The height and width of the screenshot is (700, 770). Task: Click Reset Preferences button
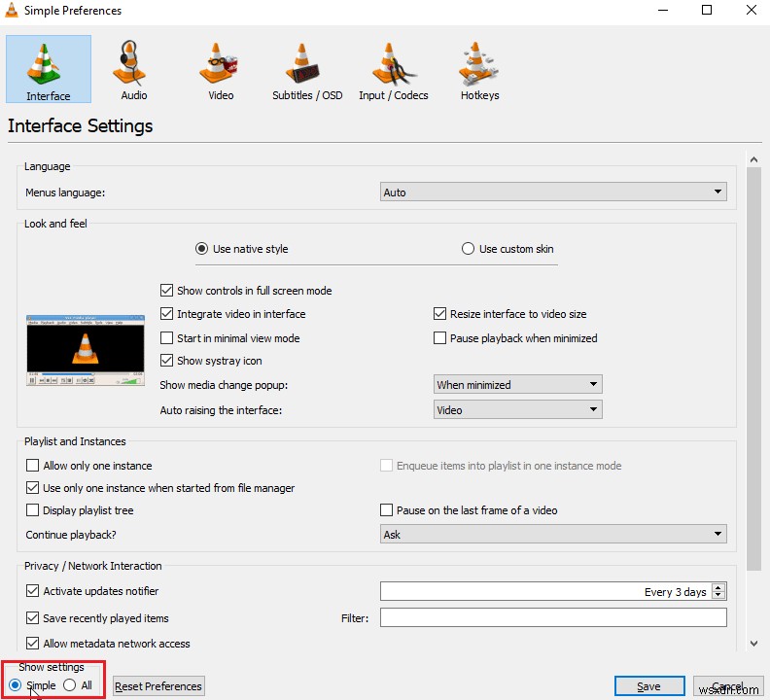pos(158,686)
